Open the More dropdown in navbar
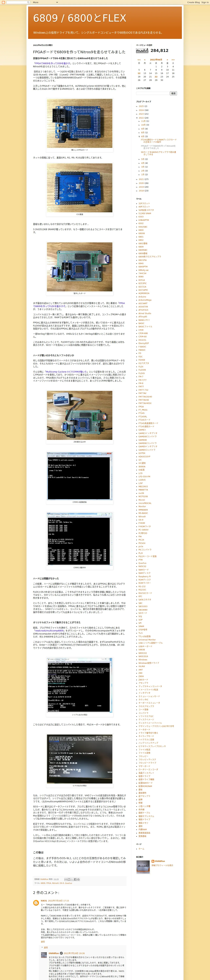Viewport: 210px width, 980px height. pos(45,2)
